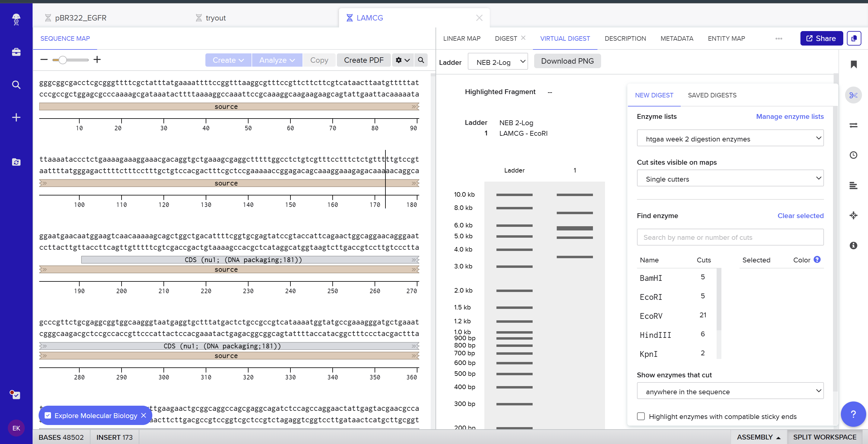This screenshot has width=868, height=444.
Task: Open the version history clock panel
Action: 854,155
